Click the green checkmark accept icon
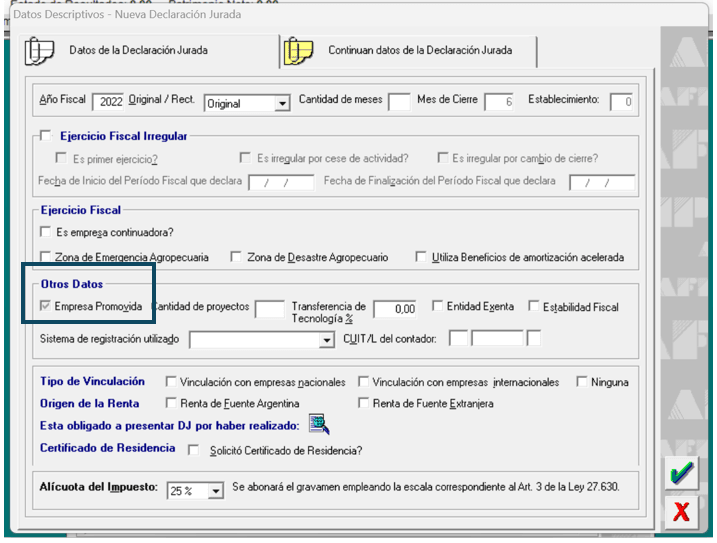This screenshot has width=717, height=543. (x=682, y=474)
